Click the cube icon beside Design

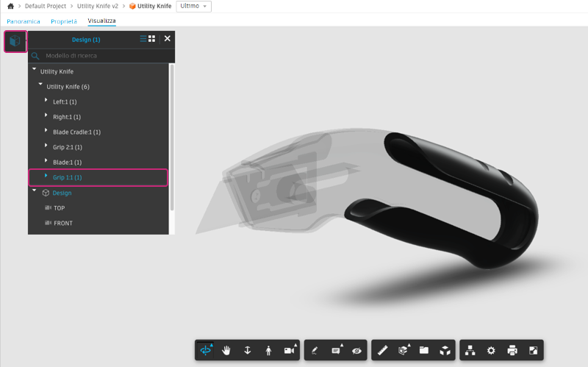46,193
